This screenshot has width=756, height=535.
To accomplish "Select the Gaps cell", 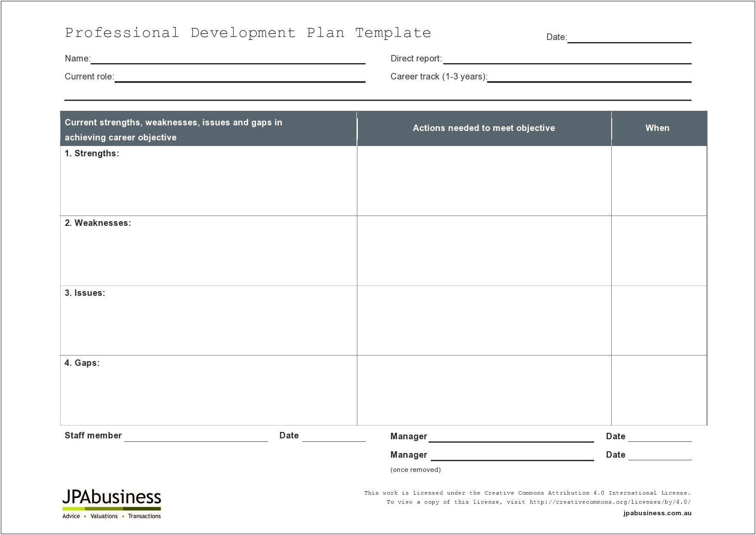I will click(208, 390).
